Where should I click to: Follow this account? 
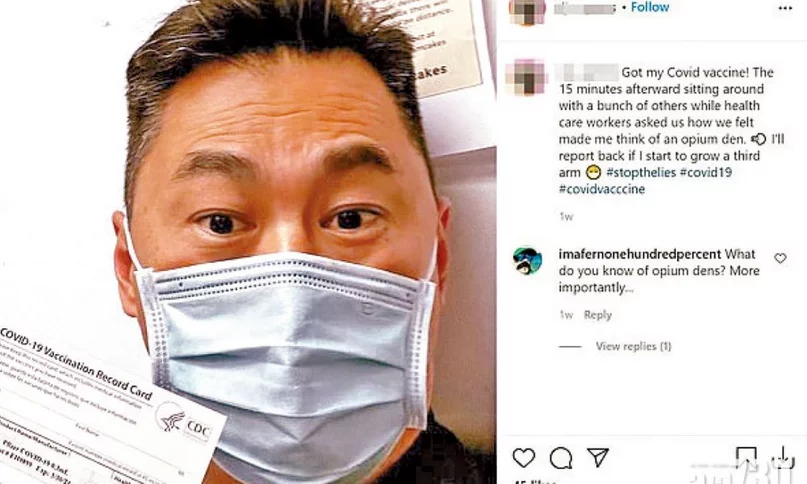pos(650,7)
